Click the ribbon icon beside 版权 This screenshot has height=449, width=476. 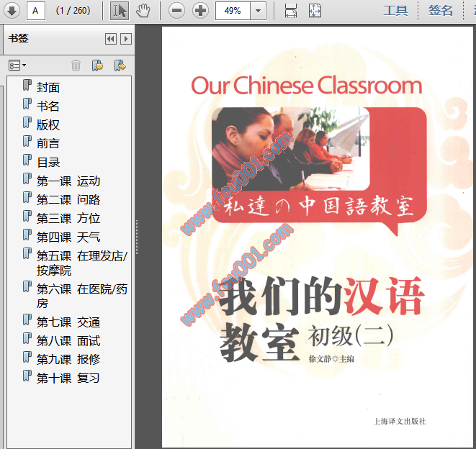27,122
